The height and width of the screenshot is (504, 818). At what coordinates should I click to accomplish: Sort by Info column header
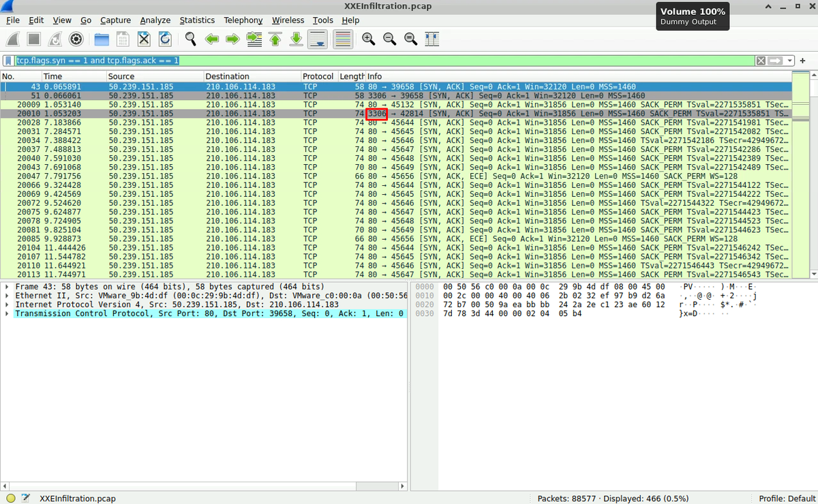(x=579, y=76)
